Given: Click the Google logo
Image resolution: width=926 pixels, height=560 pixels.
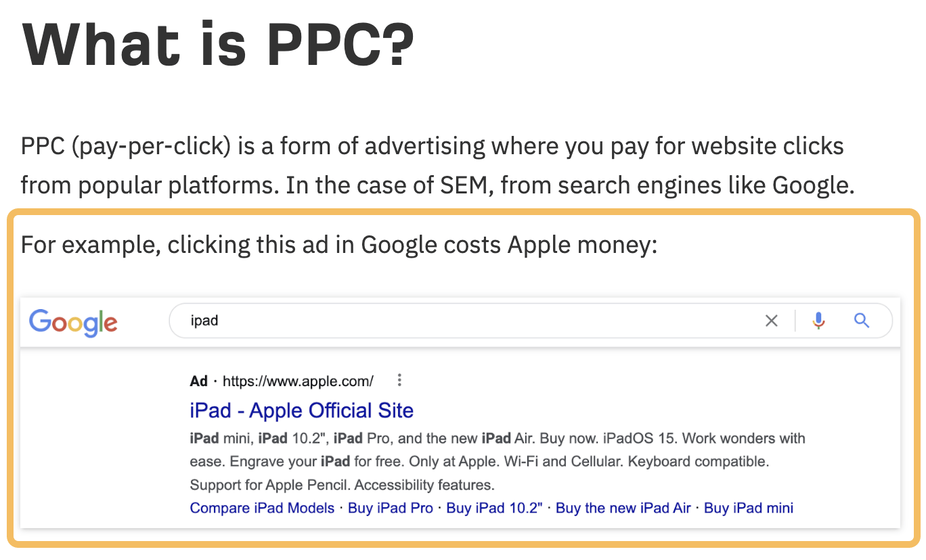Looking at the screenshot, I should 72,323.
